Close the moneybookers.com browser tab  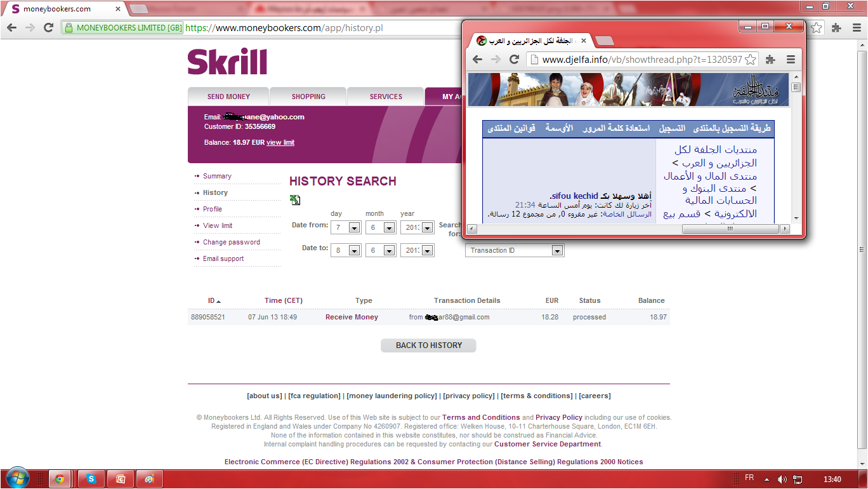pyautogui.click(x=118, y=9)
